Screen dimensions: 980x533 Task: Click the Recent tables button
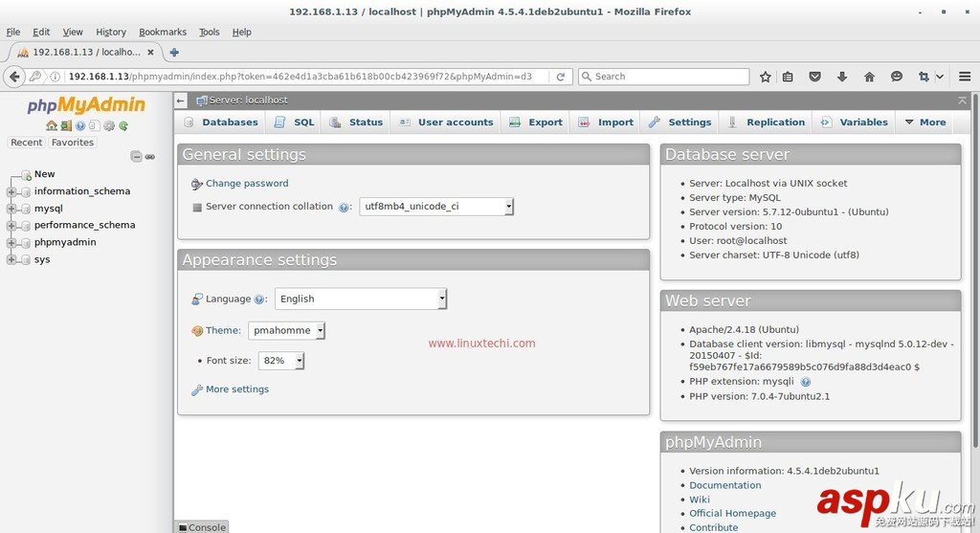(x=26, y=143)
